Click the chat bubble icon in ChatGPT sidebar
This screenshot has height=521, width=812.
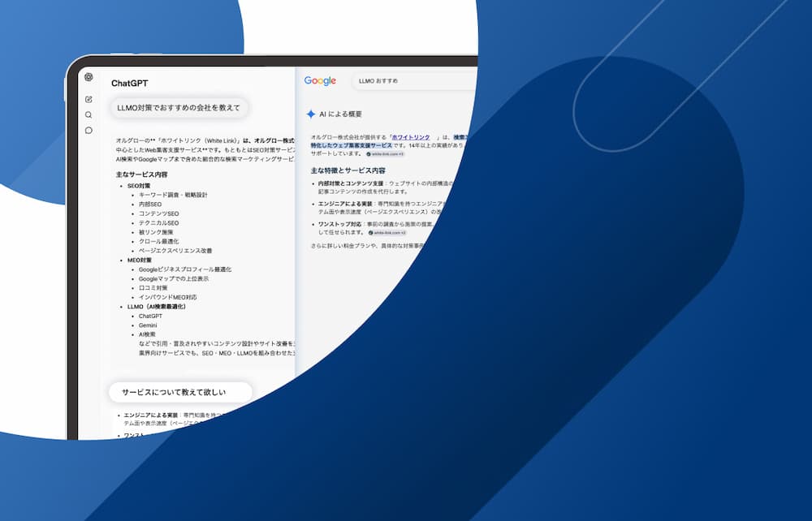pos(89,131)
